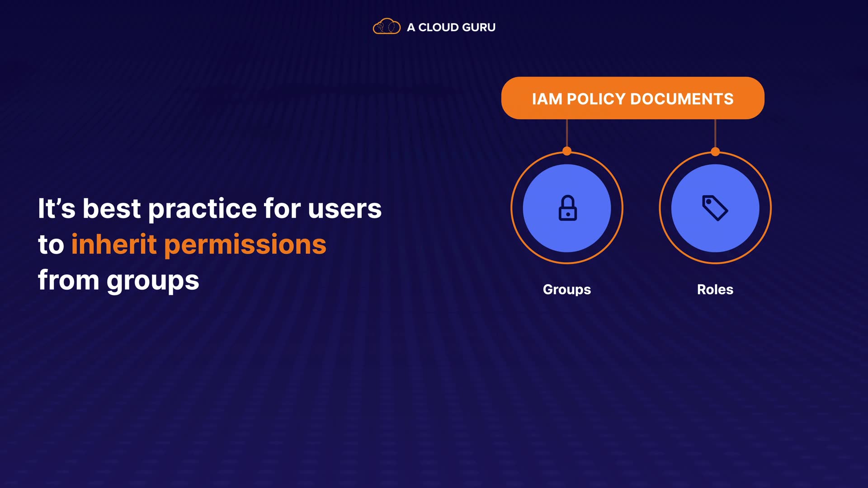The height and width of the screenshot is (488, 868).
Task: Select the IAM POLICY DOCUMENTS orange banner
Action: coord(632,98)
